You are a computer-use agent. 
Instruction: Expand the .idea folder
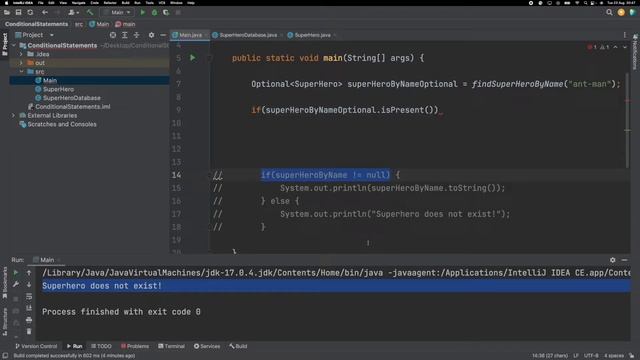click(x=21, y=54)
